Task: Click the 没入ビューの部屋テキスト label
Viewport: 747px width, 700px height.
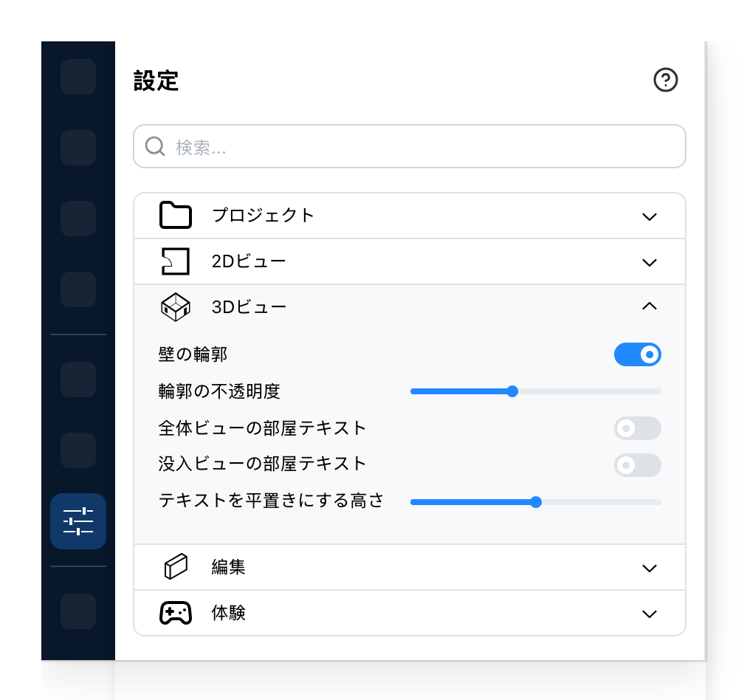Action: click(262, 464)
